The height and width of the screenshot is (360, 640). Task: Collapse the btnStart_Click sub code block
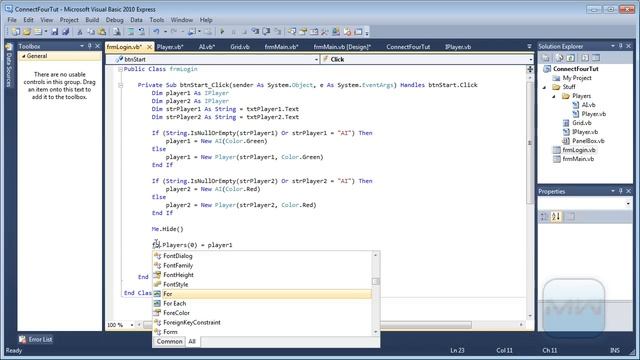click(x=120, y=85)
